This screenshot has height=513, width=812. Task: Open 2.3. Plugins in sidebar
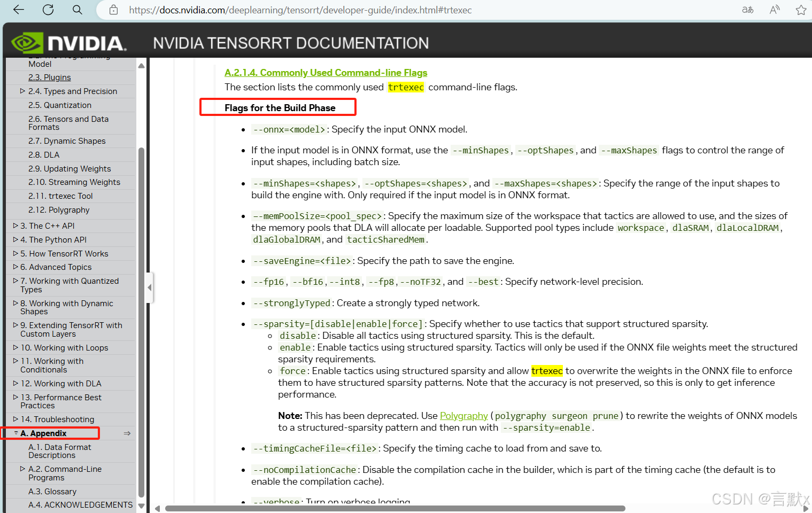50,77
